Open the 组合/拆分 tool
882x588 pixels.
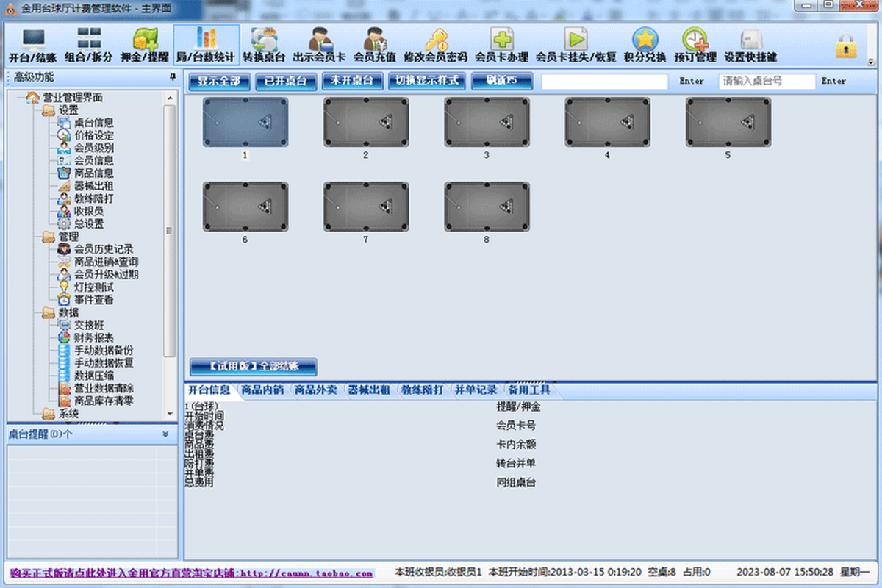click(x=90, y=45)
